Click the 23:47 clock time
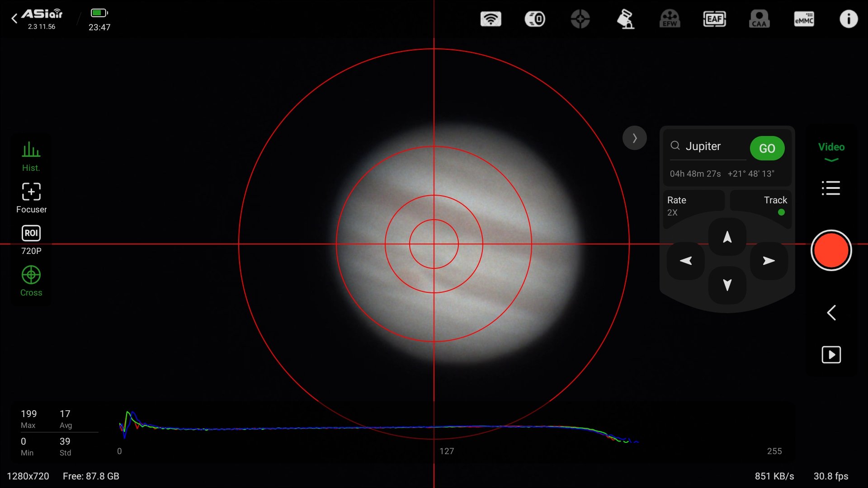Viewport: 868px width, 488px height. click(99, 27)
